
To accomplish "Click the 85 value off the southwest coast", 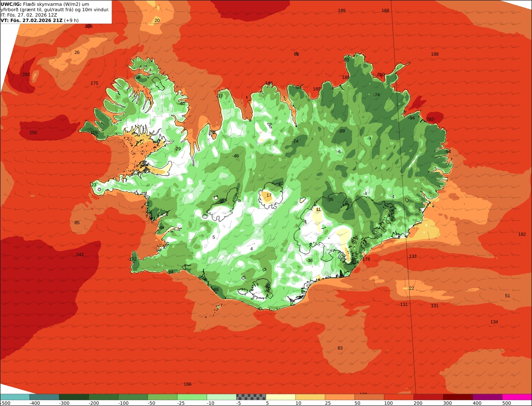I will coord(77,223).
